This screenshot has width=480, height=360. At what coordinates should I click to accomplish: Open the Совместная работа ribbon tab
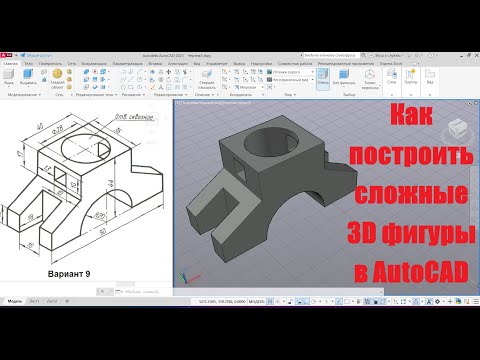point(295,63)
